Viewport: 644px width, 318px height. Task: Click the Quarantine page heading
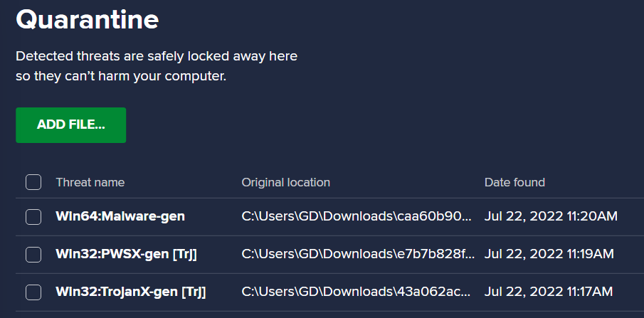point(87,19)
